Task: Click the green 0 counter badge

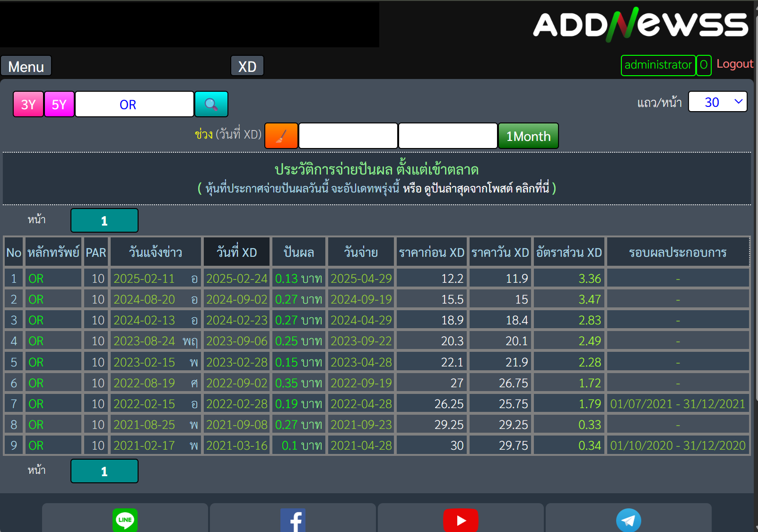Action: (704, 65)
